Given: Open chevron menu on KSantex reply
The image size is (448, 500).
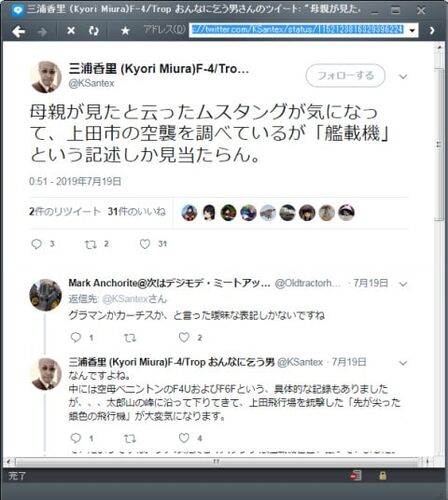Looking at the screenshot, I should [403, 363].
